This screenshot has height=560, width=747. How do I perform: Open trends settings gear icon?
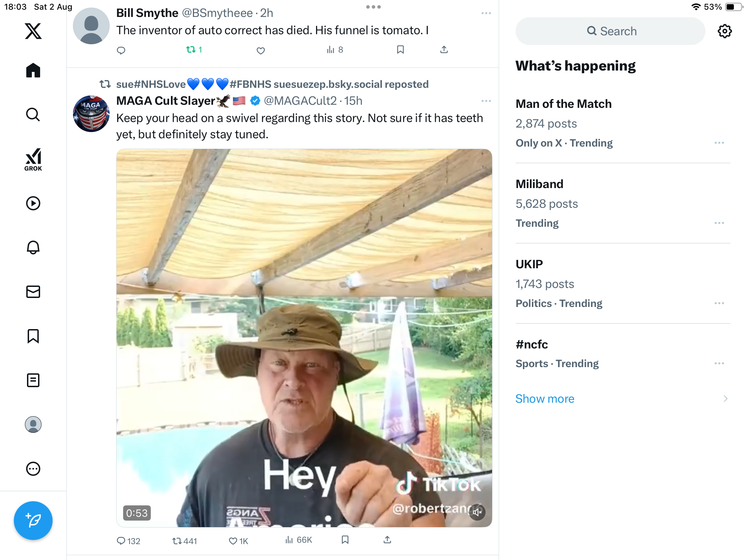click(725, 31)
